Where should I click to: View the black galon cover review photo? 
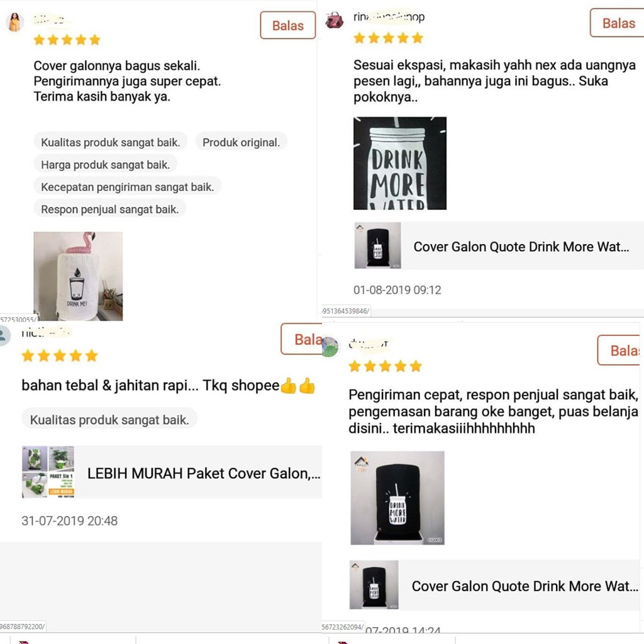point(397,498)
